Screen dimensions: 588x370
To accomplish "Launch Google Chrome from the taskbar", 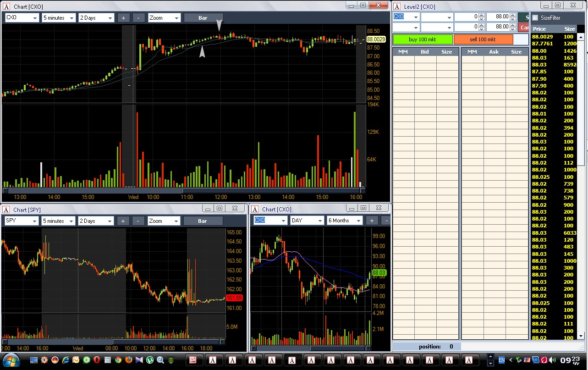I will click(x=118, y=360).
